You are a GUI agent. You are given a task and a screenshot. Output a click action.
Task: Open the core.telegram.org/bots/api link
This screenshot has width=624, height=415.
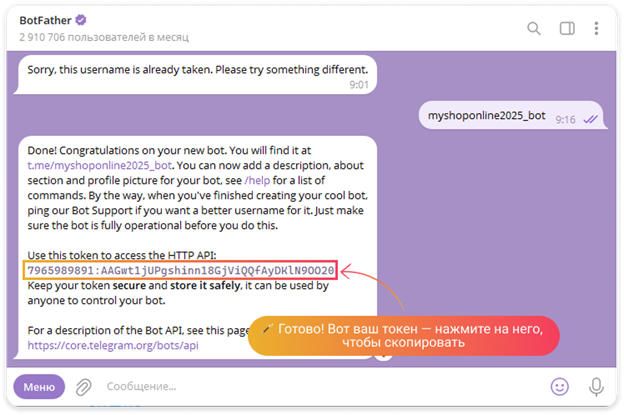113,345
